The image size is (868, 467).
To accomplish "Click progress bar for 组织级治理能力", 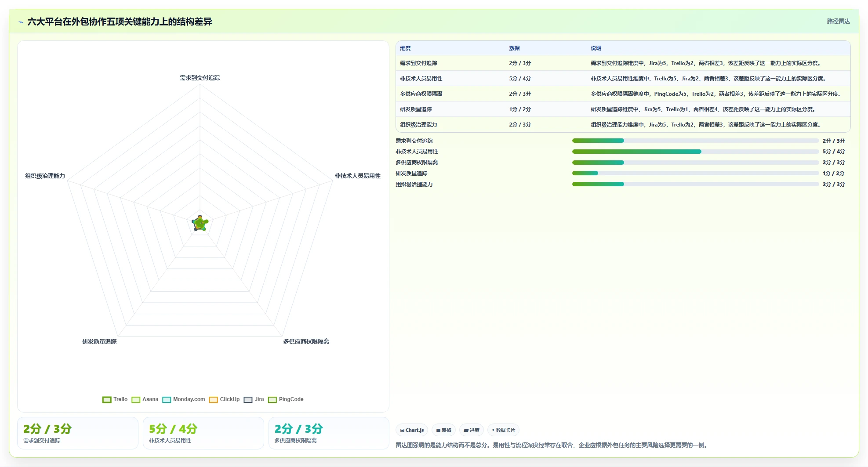I will tap(695, 184).
